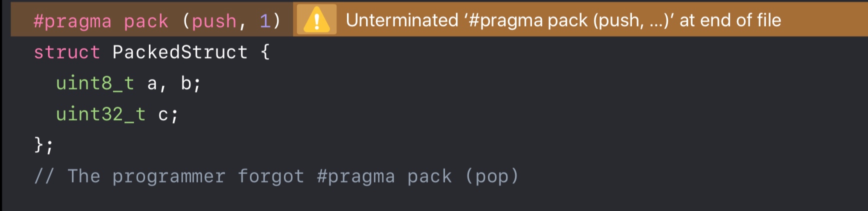Select the numeric literal 1 in pragma
The image size is (868, 211).
[x=264, y=21]
